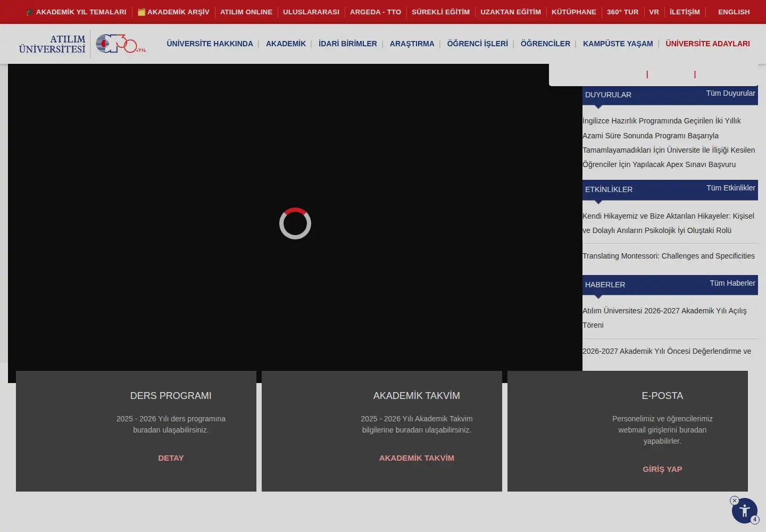Open Araştırma menu
Viewport: 766px width, 532px height.
pyautogui.click(x=412, y=44)
